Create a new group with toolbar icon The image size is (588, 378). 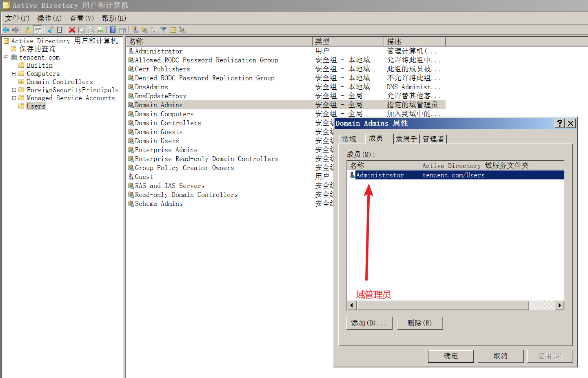tap(144, 30)
